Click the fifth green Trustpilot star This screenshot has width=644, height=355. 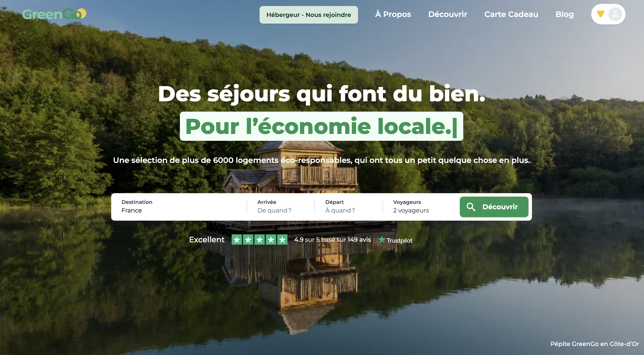(x=282, y=240)
